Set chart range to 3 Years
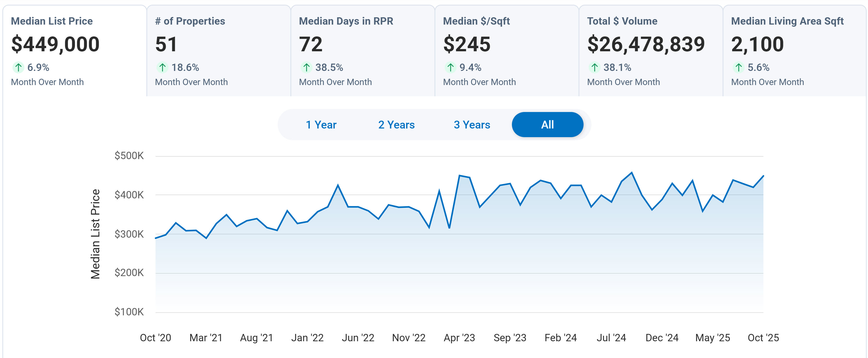This screenshot has height=358, width=868. (x=472, y=125)
